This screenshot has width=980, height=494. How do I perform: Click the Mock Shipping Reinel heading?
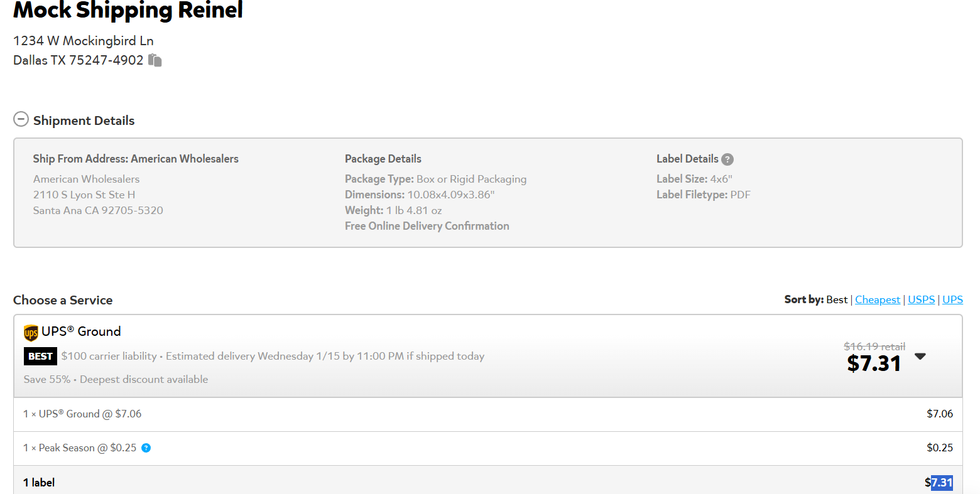point(128,10)
